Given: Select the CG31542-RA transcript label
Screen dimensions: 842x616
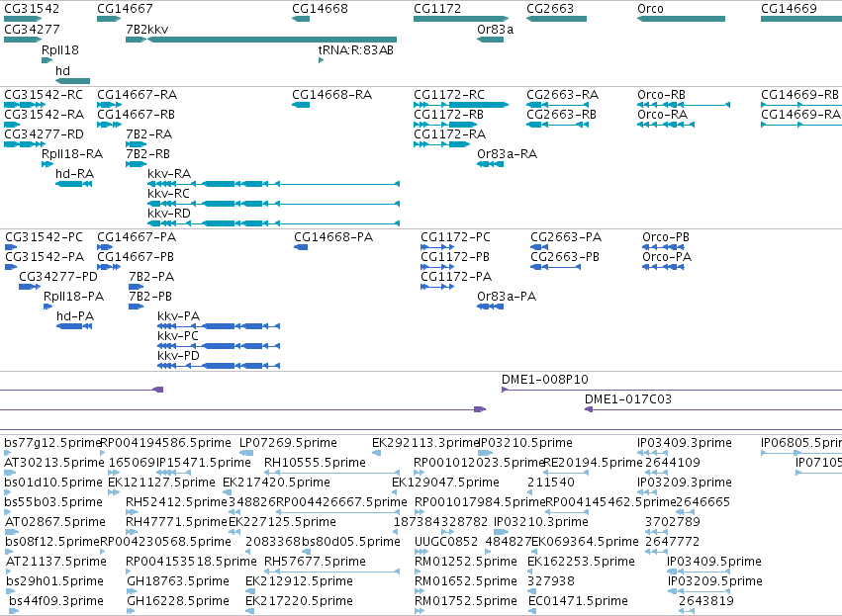Looking at the screenshot, I should [x=45, y=115].
